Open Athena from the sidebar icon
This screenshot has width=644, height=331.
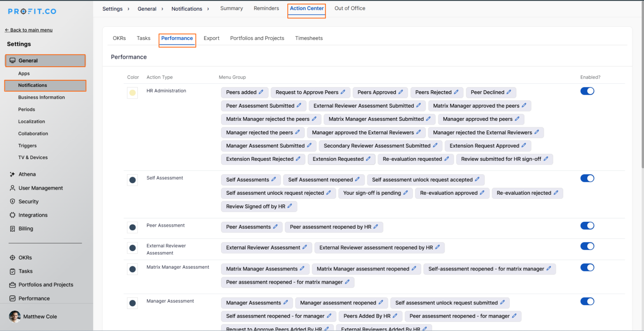coord(13,174)
